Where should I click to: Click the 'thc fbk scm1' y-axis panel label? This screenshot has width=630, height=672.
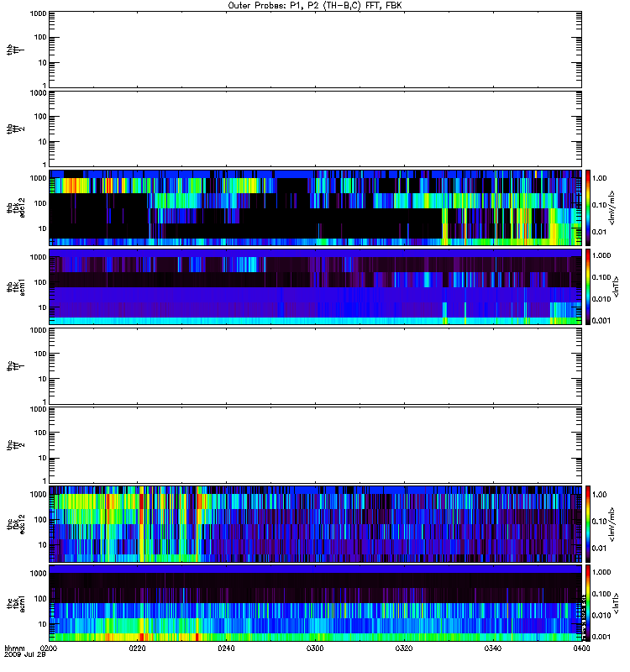(x=16, y=603)
